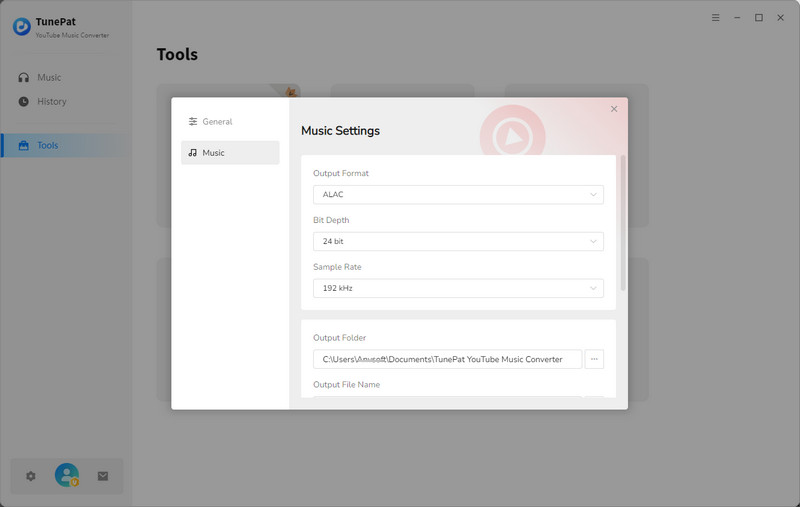800x507 pixels.
Task: Open the History section in sidebar
Action: coord(64,102)
